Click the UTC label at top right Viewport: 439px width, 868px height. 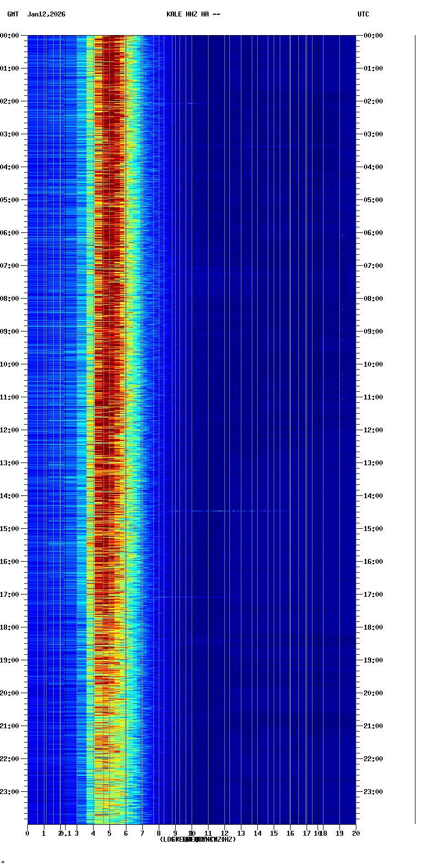pyautogui.click(x=363, y=14)
